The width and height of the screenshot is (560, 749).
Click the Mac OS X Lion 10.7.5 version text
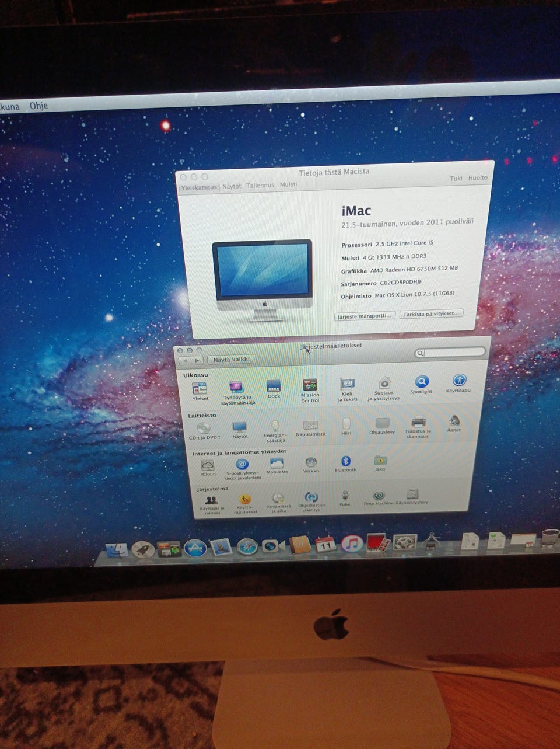click(x=414, y=295)
